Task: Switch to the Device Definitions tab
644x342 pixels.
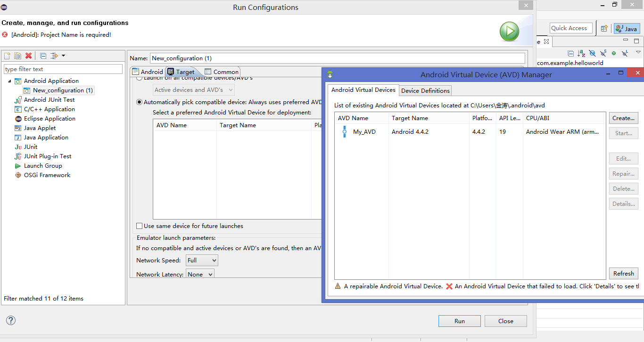Action: 425,90
